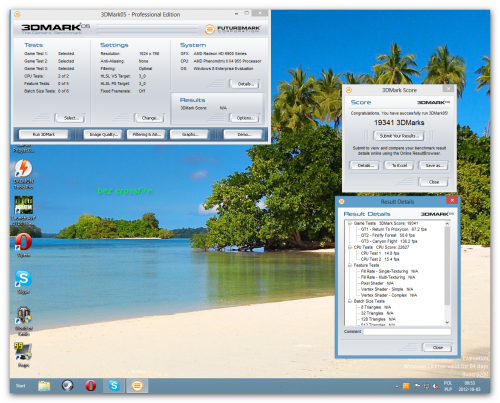Click the 3DMark05 title bar app icon

pyautogui.click(x=17, y=14)
